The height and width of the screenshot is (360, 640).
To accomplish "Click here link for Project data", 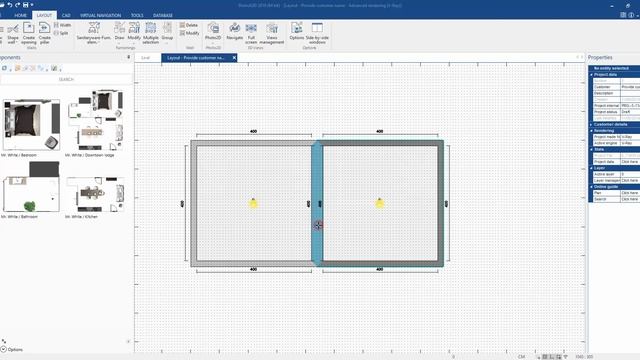I will (x=630, y=162).
